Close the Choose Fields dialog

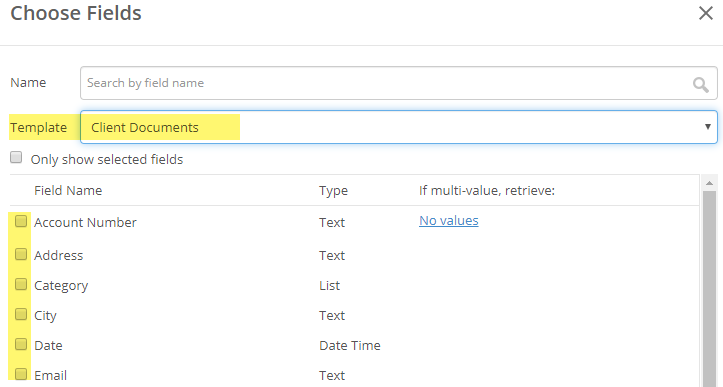(x=705, y=13)
